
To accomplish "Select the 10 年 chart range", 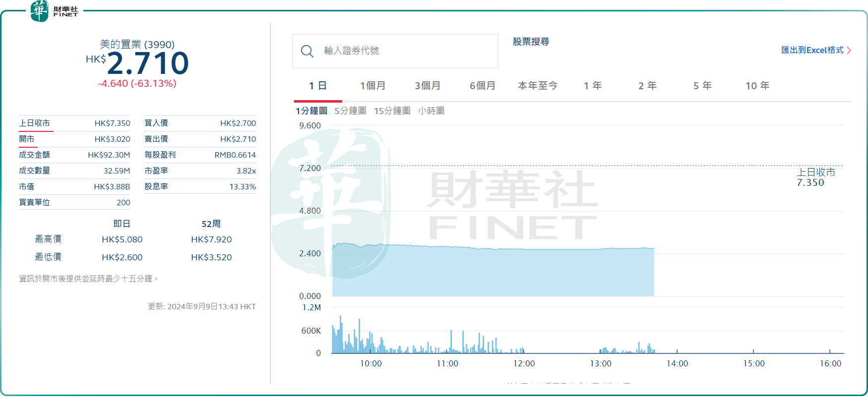I will coord(757,86).
